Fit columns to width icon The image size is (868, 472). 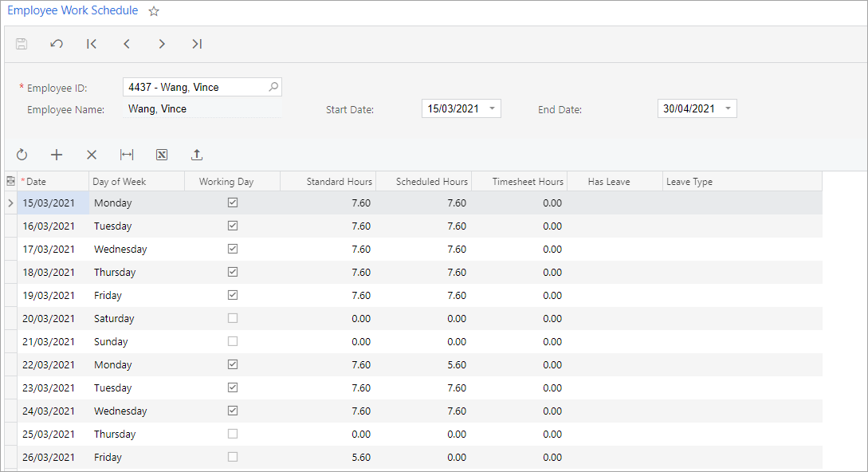(x=127, y=155)
